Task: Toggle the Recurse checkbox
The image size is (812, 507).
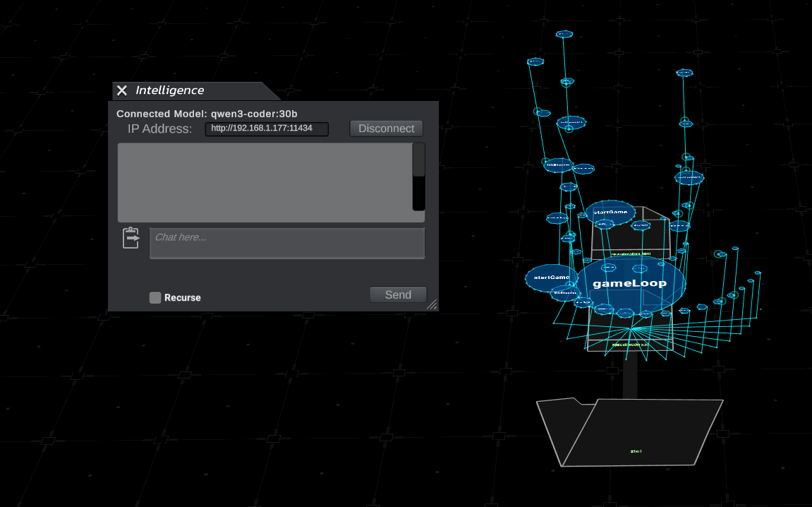Action: pos(155,298)
